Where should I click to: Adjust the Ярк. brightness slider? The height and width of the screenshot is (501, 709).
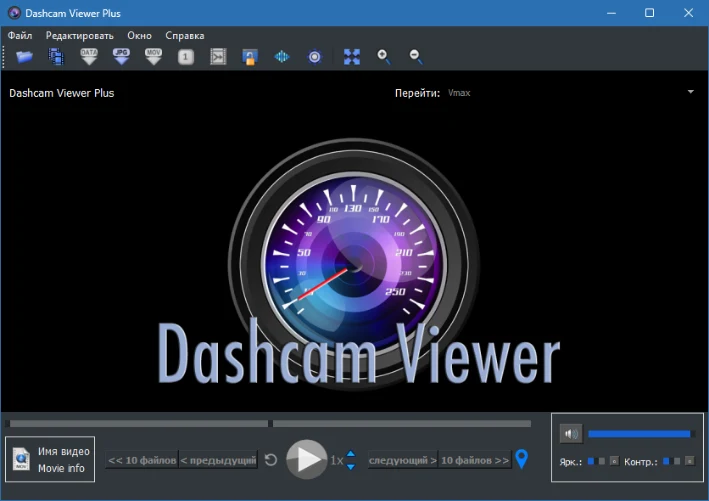pos(596,461)
